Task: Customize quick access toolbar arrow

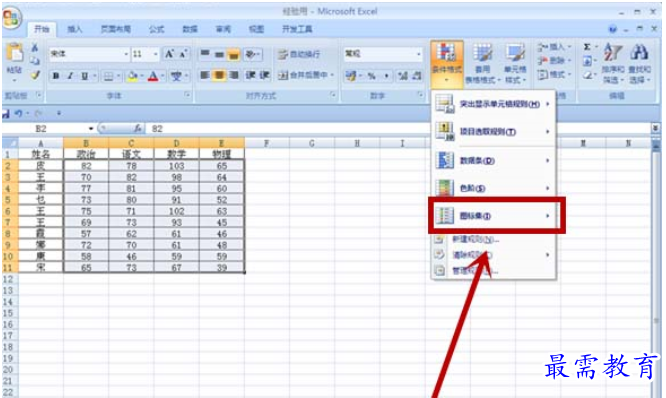Action: pos(59,113)
